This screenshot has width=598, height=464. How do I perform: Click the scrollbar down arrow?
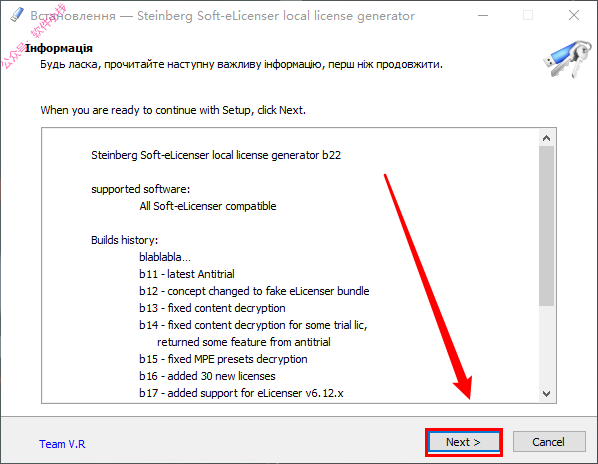tap(547, 393)
